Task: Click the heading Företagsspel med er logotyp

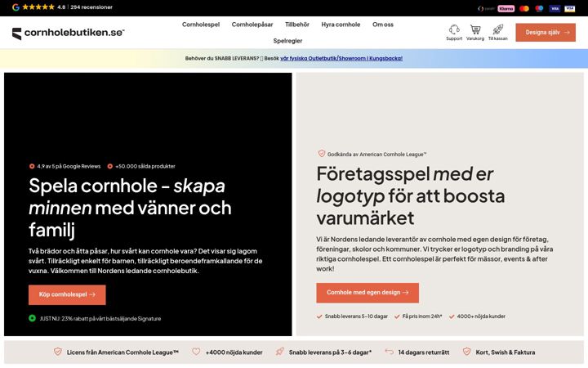Action: point(410,195)
